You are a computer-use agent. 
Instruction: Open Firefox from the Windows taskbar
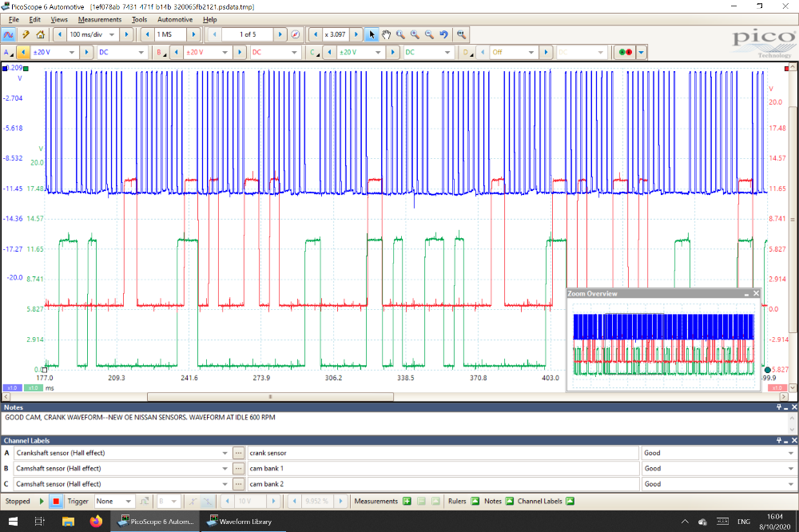coord(97,522)
